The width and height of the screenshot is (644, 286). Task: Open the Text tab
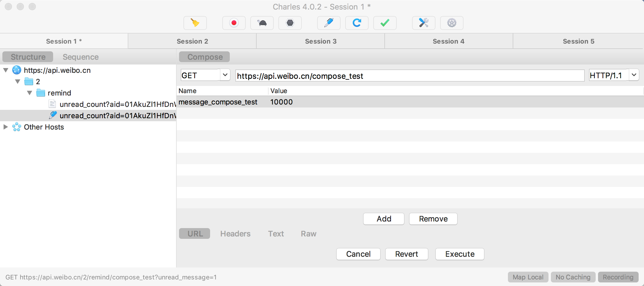tap(276, 233)
